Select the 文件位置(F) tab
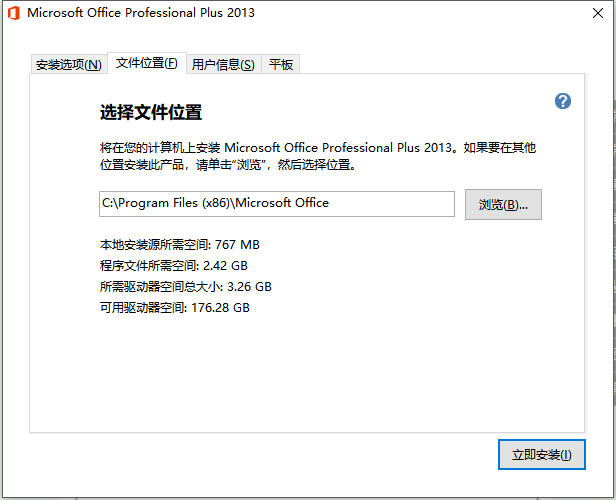The width and height of the screenshot is (616, 500). 146,63
